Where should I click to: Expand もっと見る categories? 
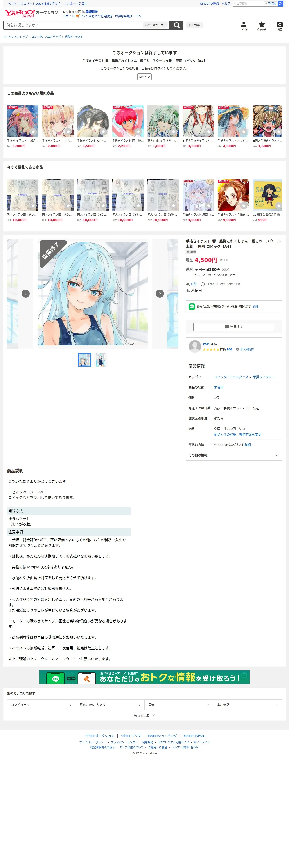(x=144, y=715)
